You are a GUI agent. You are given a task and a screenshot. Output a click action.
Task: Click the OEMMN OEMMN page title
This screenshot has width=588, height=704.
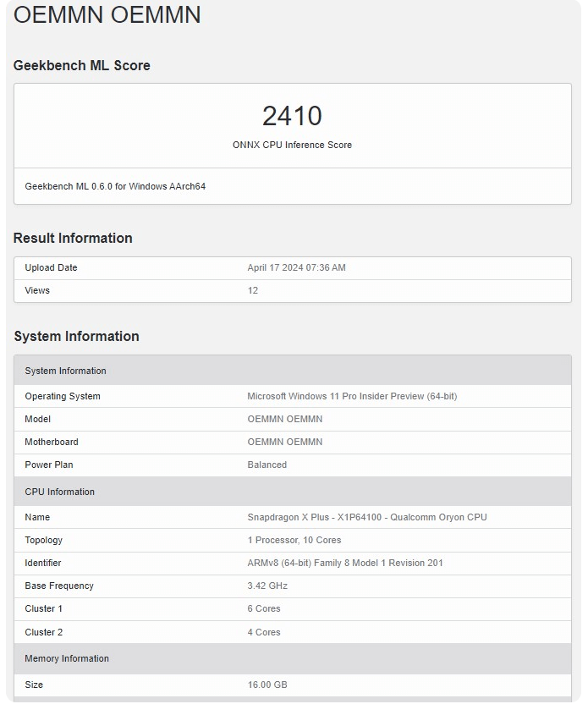(107, 15)
